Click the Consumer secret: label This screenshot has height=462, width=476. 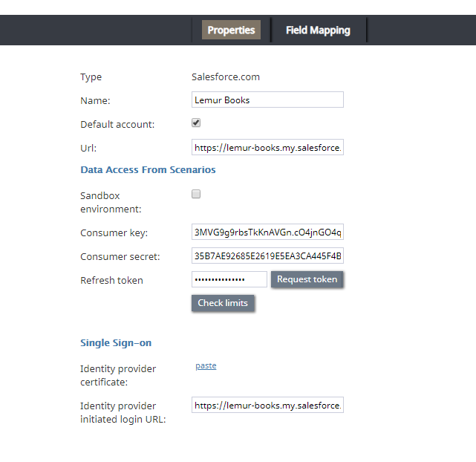click(120, 257)
